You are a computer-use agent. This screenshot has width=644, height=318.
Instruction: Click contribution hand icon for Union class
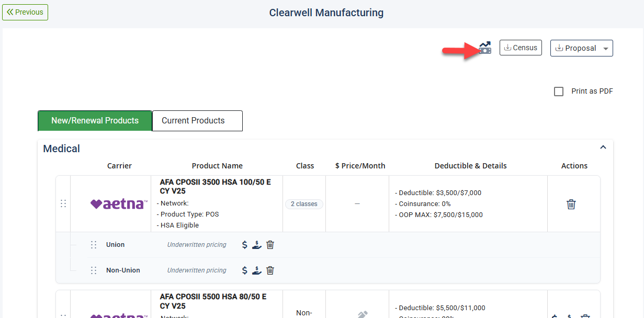tap(257, 245)
